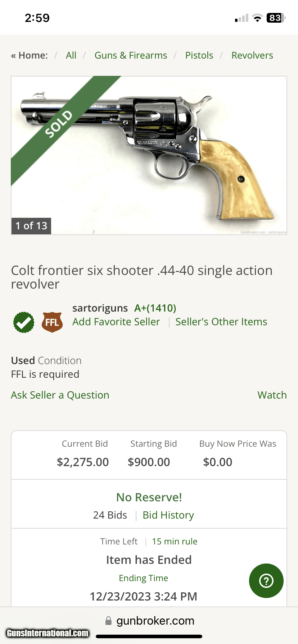
Task: Show the 15 min rule details
Action: coord(175,541)
